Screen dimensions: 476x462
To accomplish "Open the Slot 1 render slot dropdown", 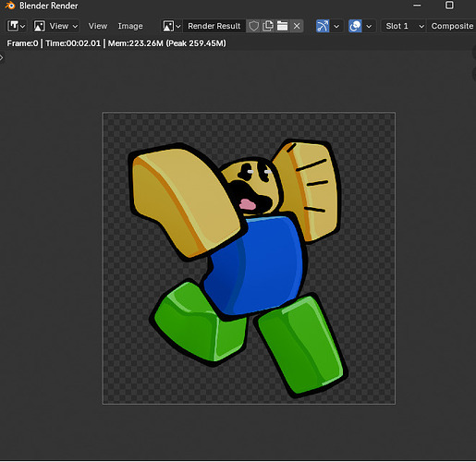I will [404, 26].
